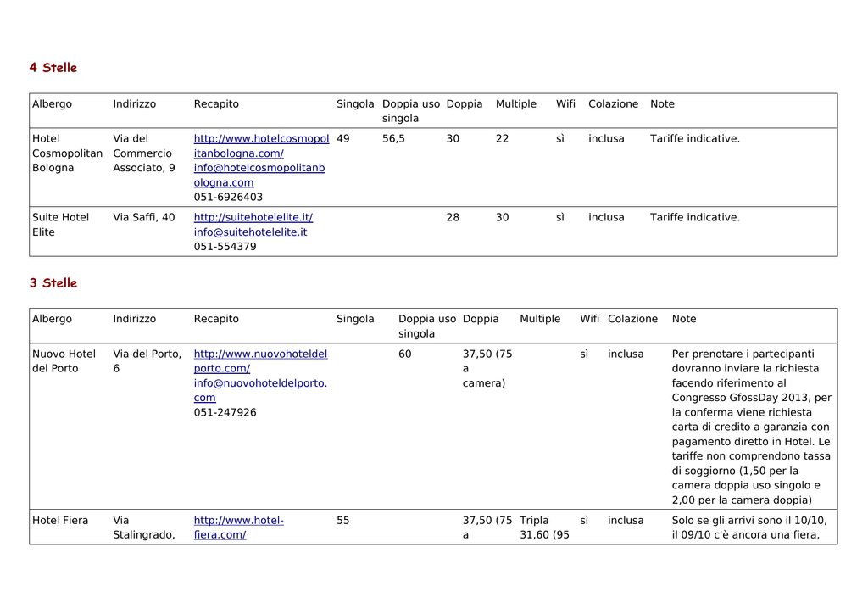
Task: Click 'Albergo' header in 4 Stelle table
Action: (x=52, y=104)
